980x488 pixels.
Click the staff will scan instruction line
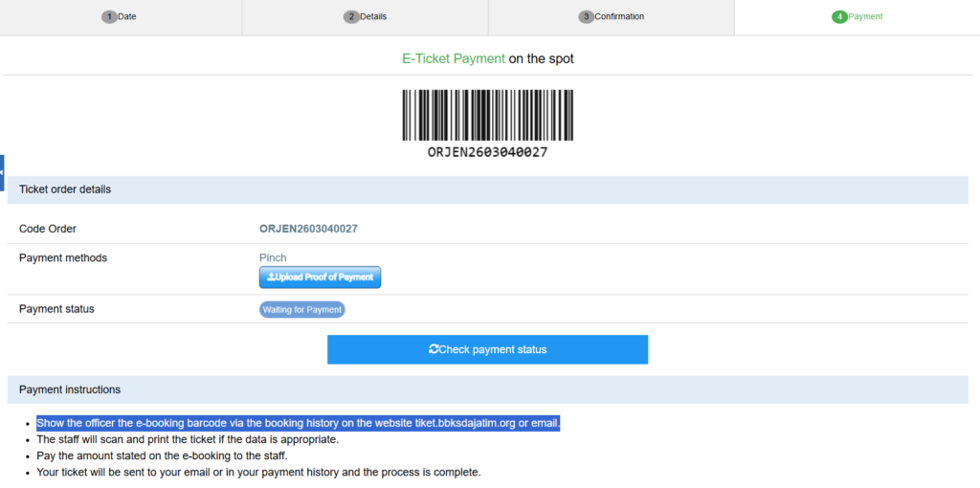pyautogui.click(x=188, y=439)
